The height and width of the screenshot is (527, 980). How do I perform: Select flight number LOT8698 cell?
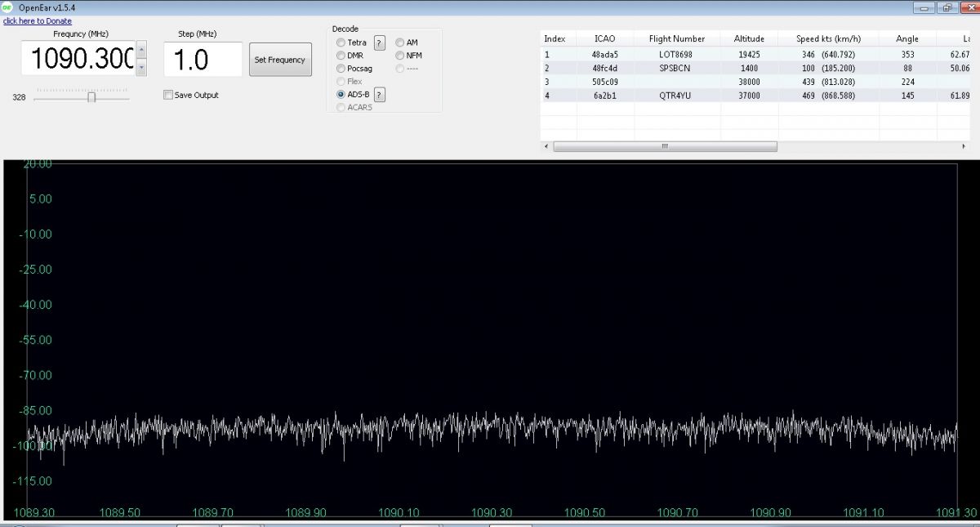coord(677,54)
